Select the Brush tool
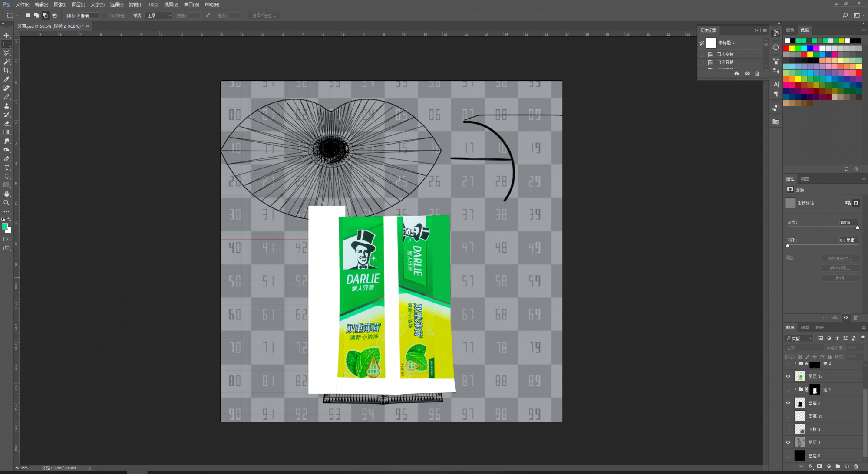Screen dimensions: 868x474 (7, 97)
